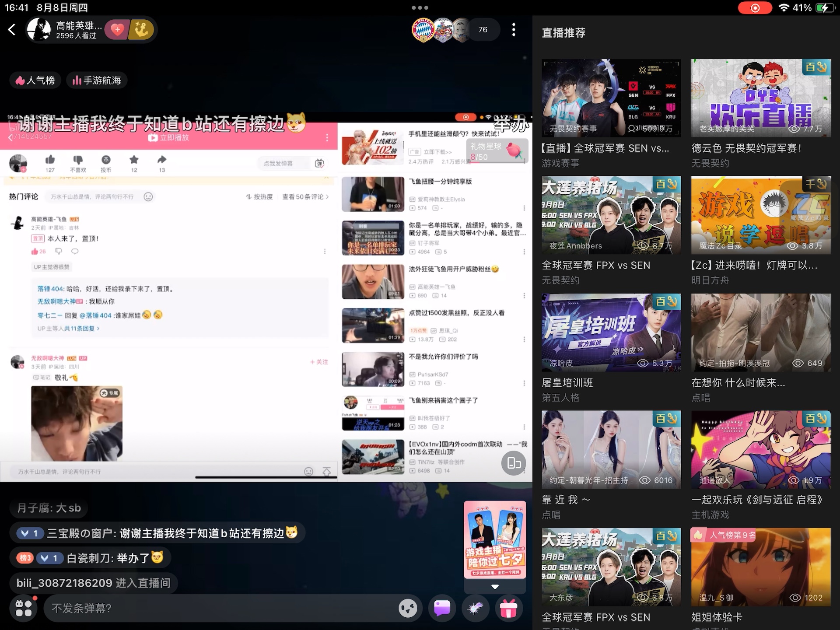Open 人气榜 popularity ranking

(35, 80)
